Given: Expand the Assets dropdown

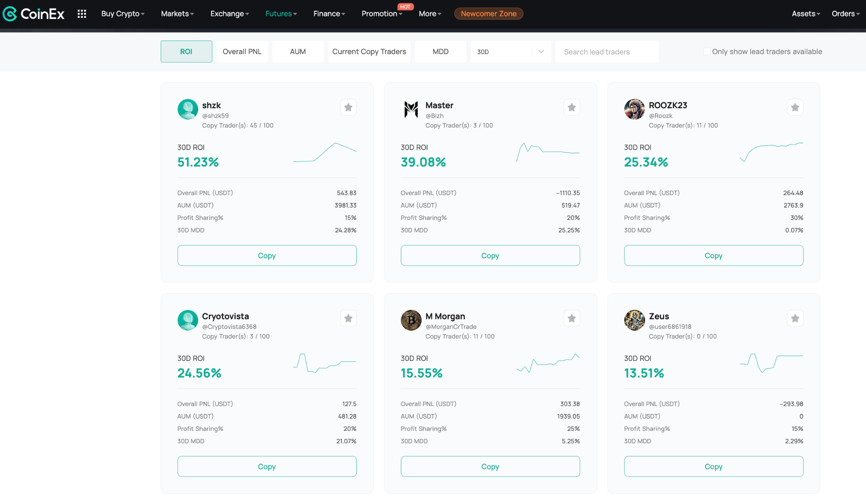Looking at the screenshot, I should click(806, 14).
